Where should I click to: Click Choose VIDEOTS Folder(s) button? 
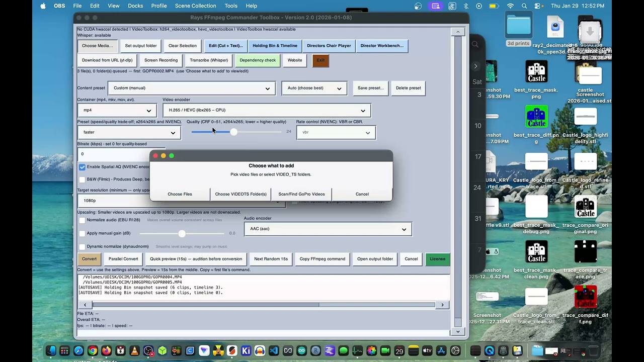pyautogui.click(x=240, y=194)
